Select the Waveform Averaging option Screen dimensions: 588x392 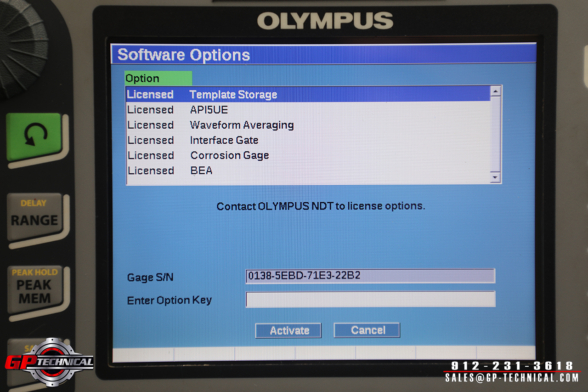pos(308,125)
